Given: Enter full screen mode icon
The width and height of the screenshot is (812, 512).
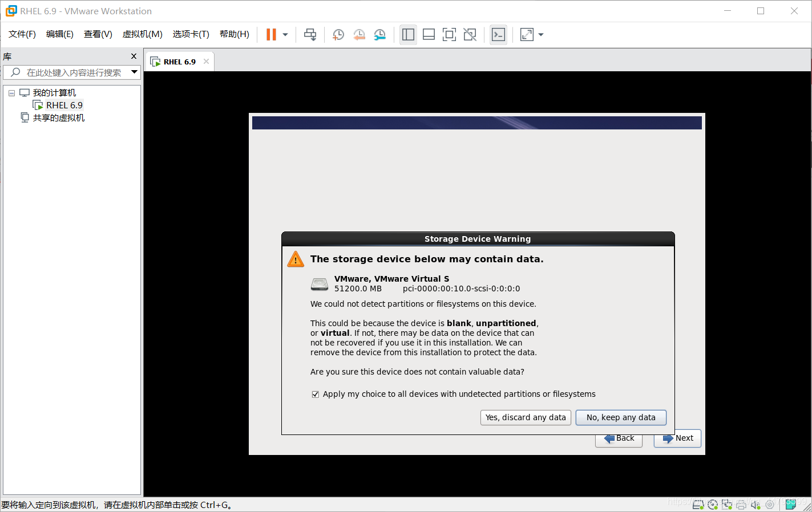Looking at the screenshot, I should [x=449, y=35].
